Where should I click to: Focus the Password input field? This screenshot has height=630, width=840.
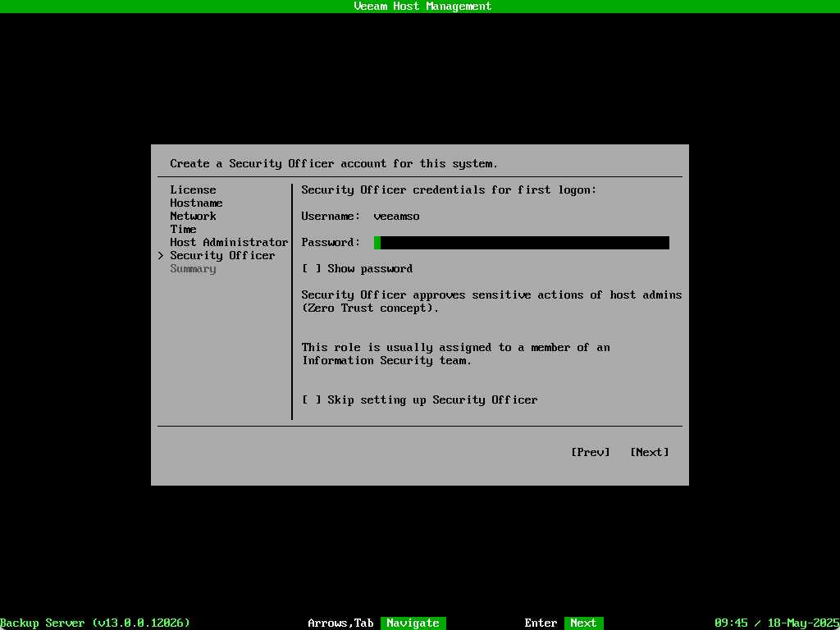point(522,243)
